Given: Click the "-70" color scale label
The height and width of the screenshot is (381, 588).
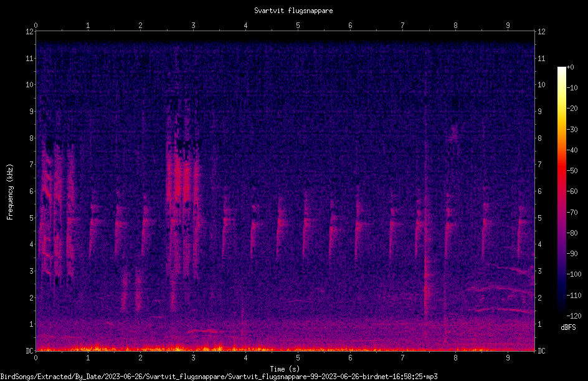Looking at the screenshot, I should 572,213.
